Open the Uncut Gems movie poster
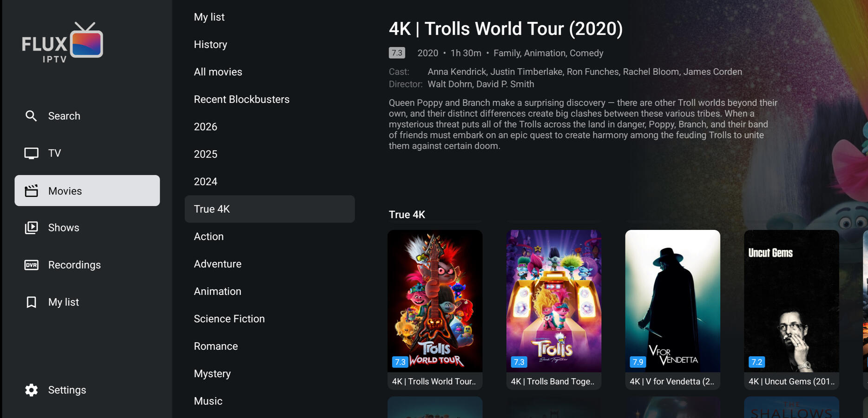868x418 pixels. 791,301
